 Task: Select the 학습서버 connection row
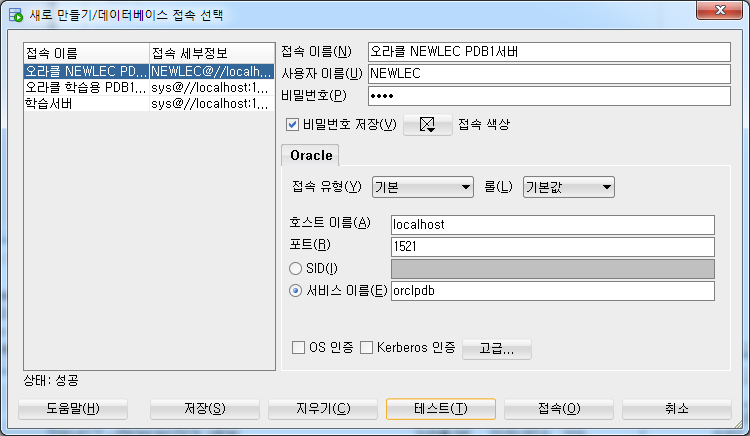149,103
